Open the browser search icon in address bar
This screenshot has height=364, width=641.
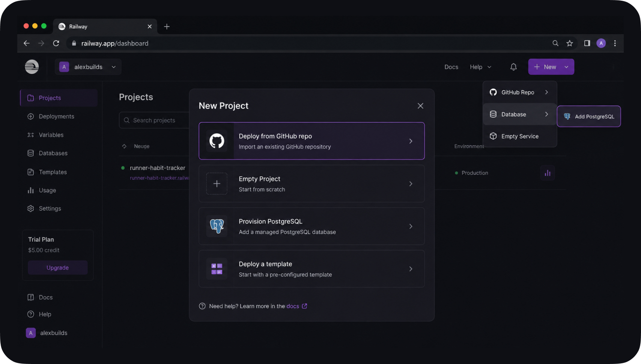click(x=555, y=43)
